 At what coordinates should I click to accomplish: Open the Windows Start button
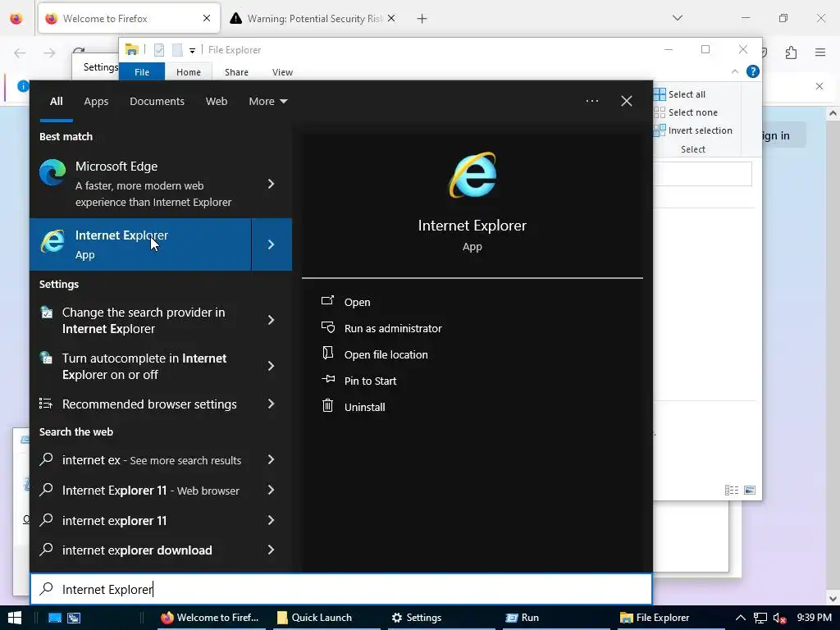click(x=15, y=618)
